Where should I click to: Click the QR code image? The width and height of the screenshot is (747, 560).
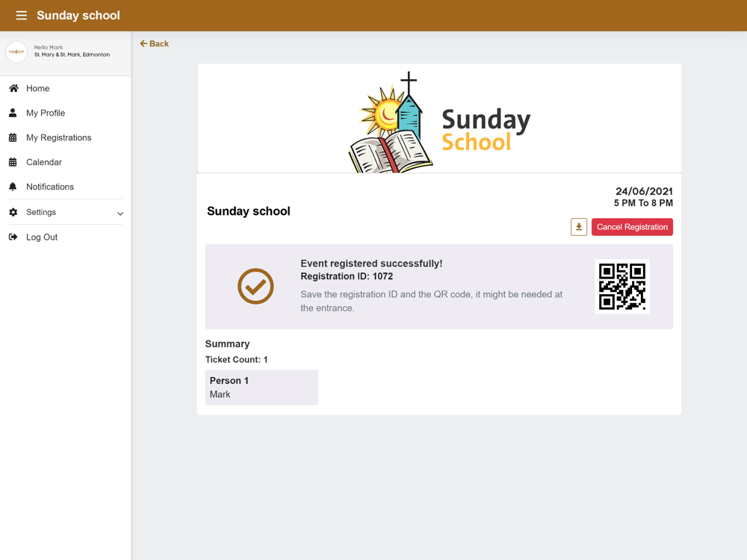click(x=622, y=287)
